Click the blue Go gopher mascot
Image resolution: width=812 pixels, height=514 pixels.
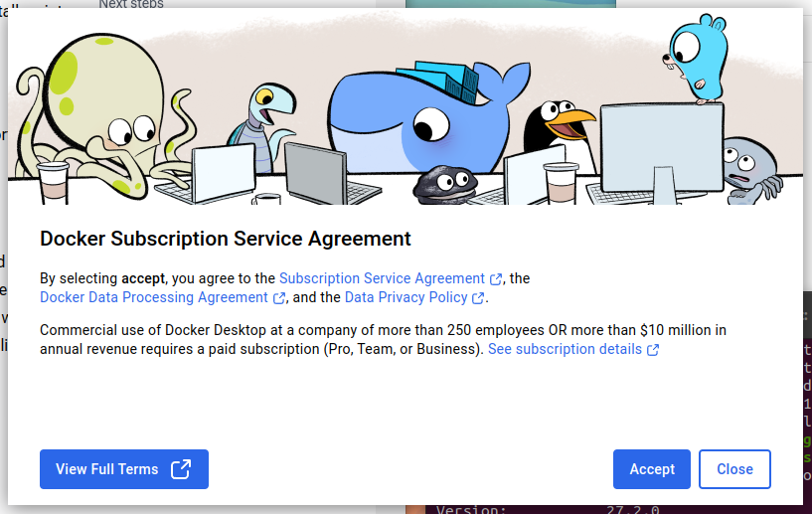pyautogui.click(x=699, y=56)
